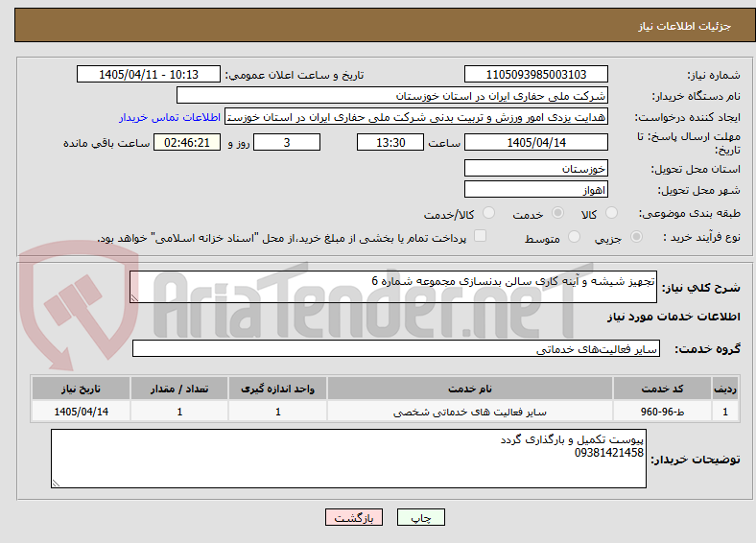
Task: Click the کد خدمت column header
Action: [663, 389]
